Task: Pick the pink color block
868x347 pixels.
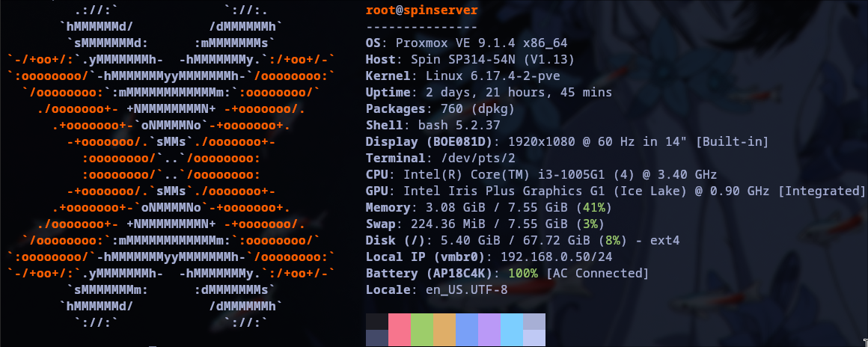Action: [x=400, y=330]
